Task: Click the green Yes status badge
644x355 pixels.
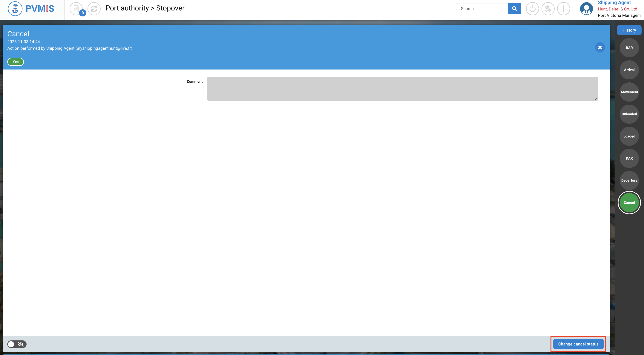Action: [16, 62]
